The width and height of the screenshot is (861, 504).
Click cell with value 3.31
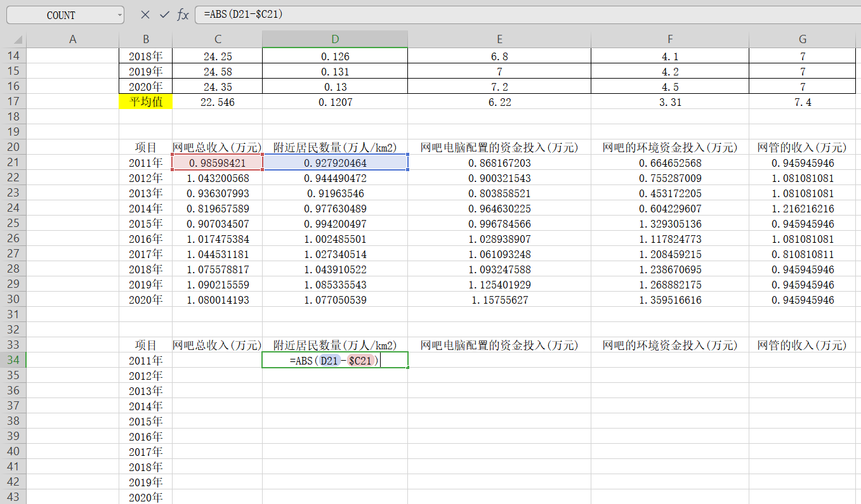pos(670,101)
